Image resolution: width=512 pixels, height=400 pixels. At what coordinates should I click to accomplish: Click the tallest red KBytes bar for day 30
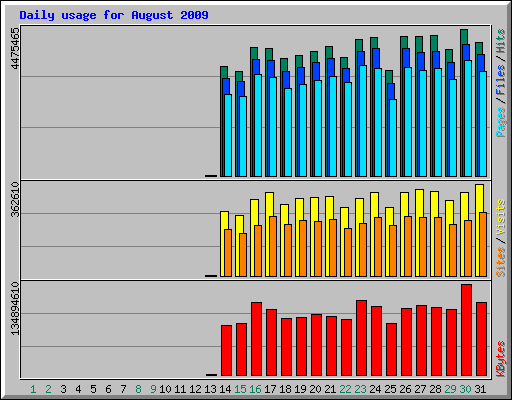[x=466, y=330]
